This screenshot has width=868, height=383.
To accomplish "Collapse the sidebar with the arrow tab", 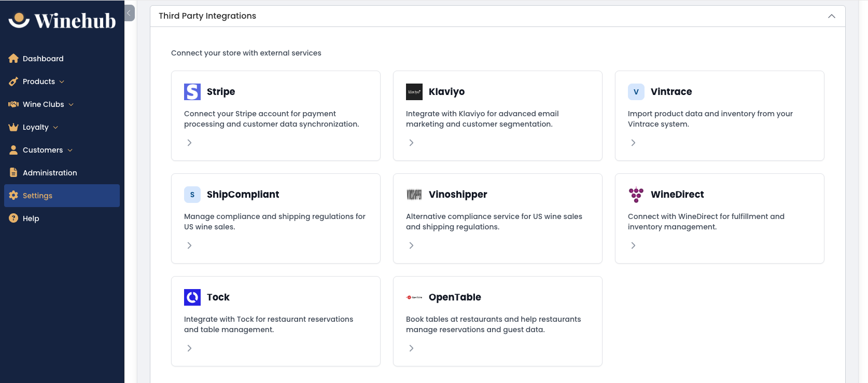I will tap(129, 13).
